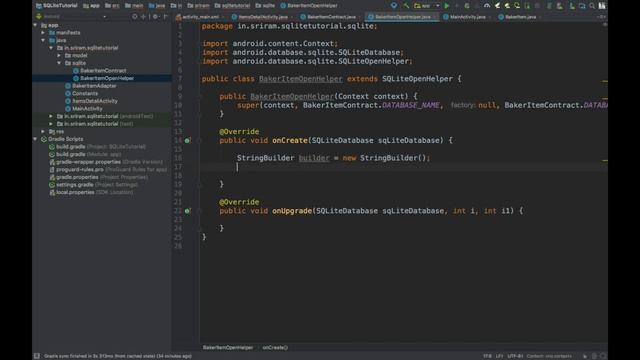Click the java breadcrumb in navigation bar

click(x=157, y=6)
